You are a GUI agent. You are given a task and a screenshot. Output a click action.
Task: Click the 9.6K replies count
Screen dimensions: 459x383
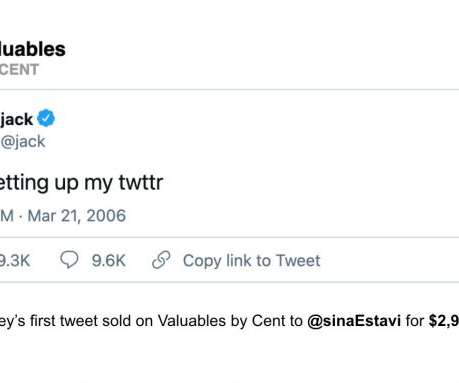point(109,260)
